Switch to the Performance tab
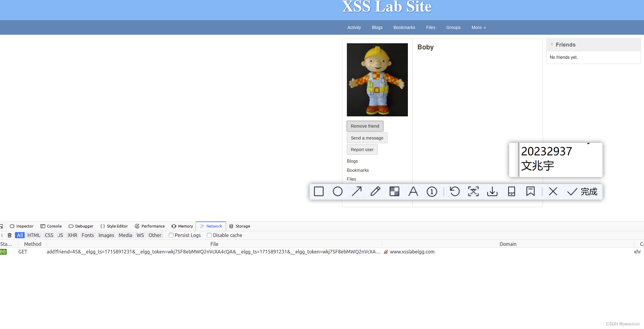Screen dimensions: 644x329 150,226
